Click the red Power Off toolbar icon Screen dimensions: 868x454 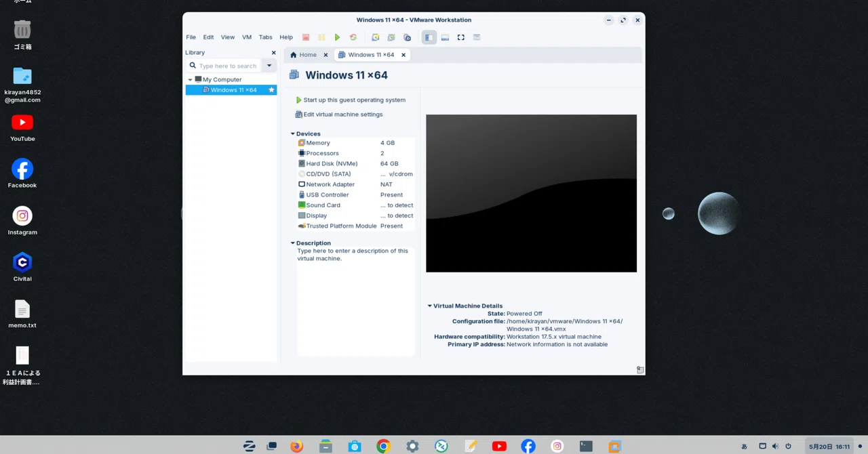[306, 37]
